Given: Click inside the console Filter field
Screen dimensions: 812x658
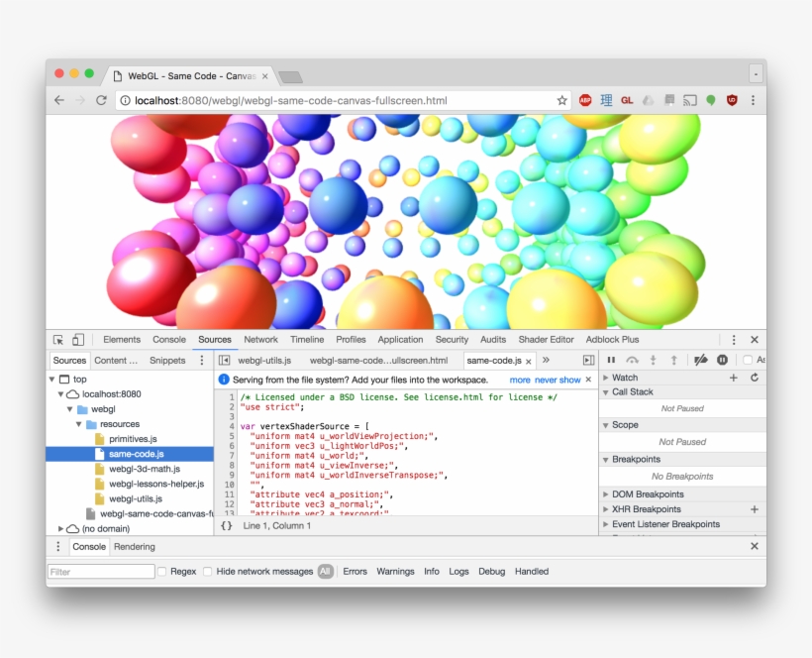Looking at the screenshot, I should click(99, 571).
